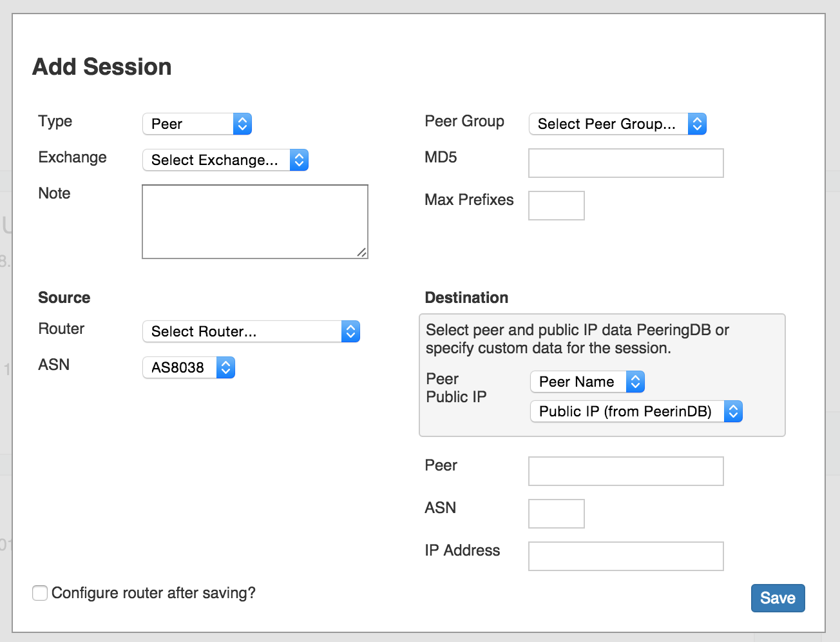The image size is (840, 642).
Task: Click the Save button
Action: 778,598
